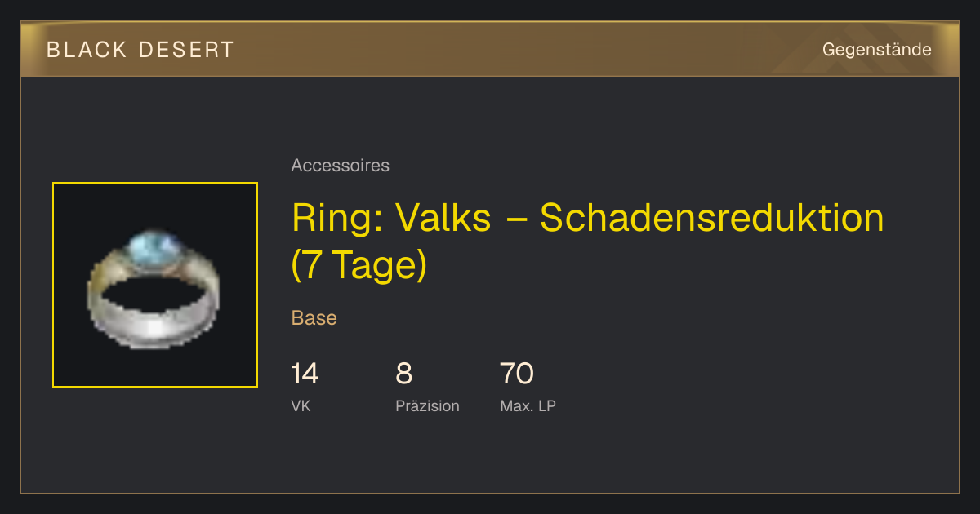Click the "(7 Tage)" duration text

click(x=359, y=265)
